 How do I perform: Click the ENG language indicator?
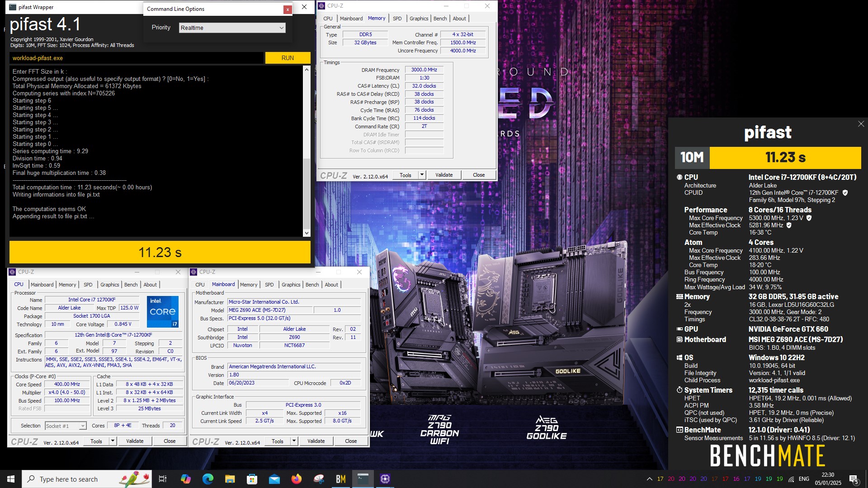click(804, 479)
